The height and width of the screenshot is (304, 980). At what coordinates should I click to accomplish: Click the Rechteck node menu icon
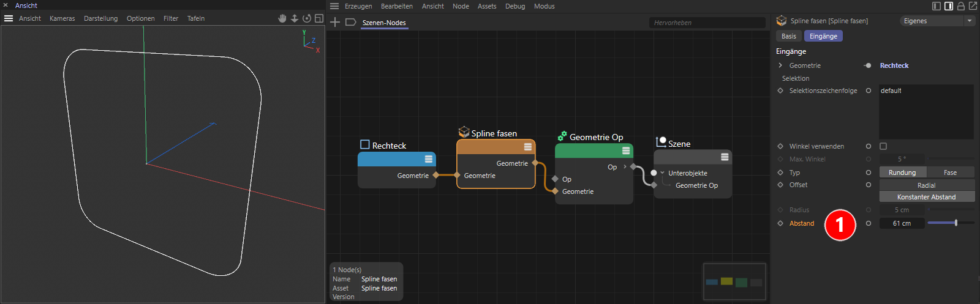click(429, 159)
